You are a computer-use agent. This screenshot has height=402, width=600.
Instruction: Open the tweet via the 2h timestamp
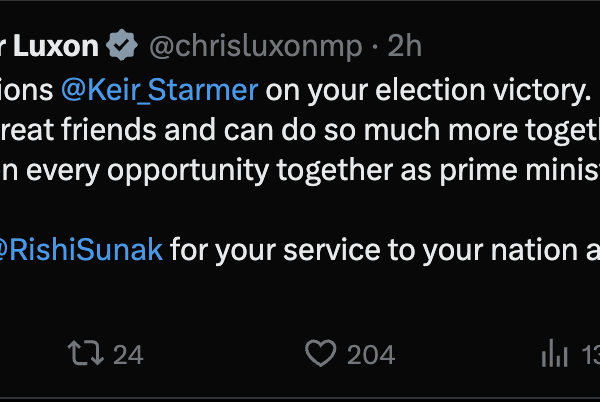coord(406,45)
